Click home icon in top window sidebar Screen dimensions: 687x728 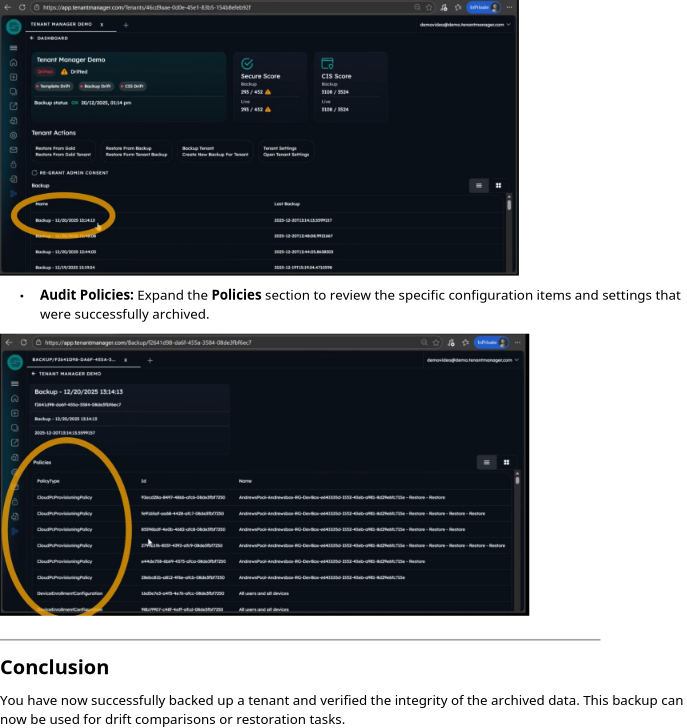pyautogui.click(x=13, y=62)
